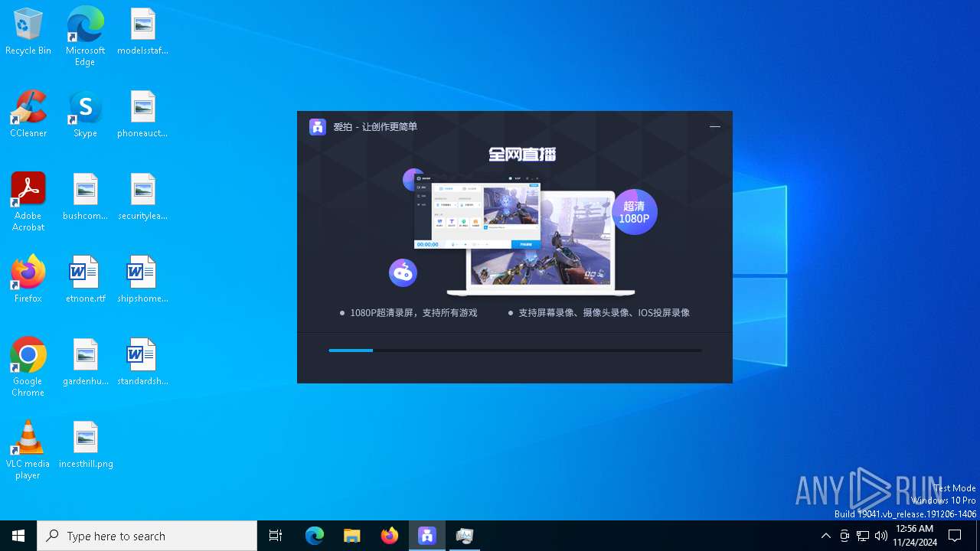
Task: Click the laptop preview illustration in installer
Action: pos(541,243)
